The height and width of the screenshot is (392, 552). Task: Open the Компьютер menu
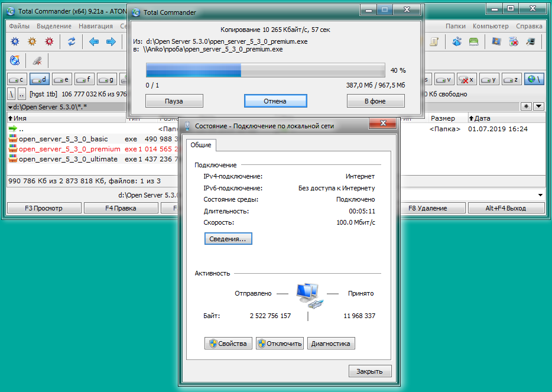click(491, 26)
